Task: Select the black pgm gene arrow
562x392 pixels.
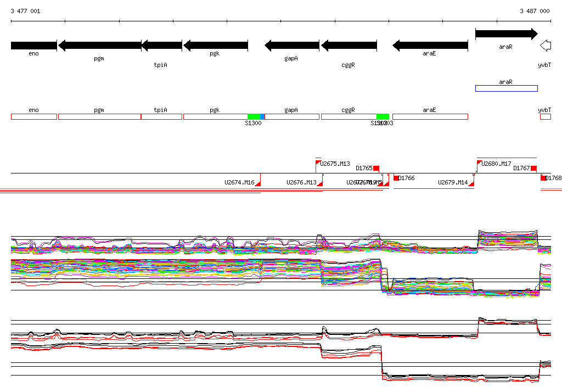Action: pos(100,46)
